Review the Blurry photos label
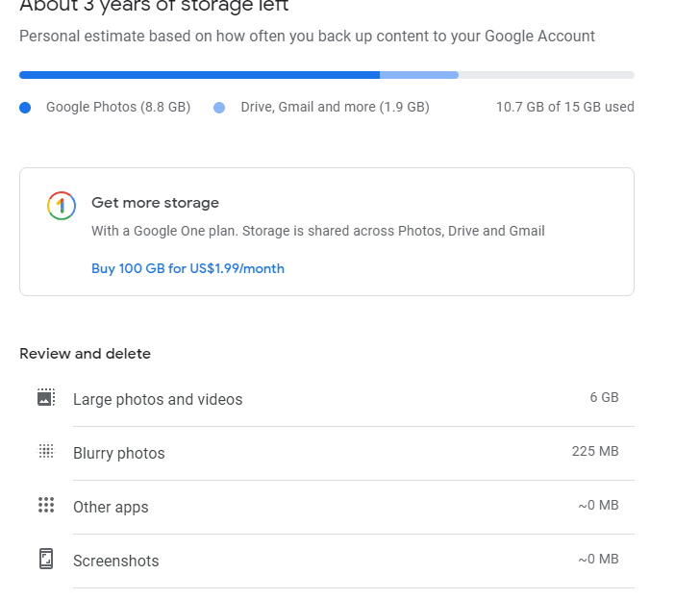This screenshot has height=599, width=700. click(x=119, y=453)
